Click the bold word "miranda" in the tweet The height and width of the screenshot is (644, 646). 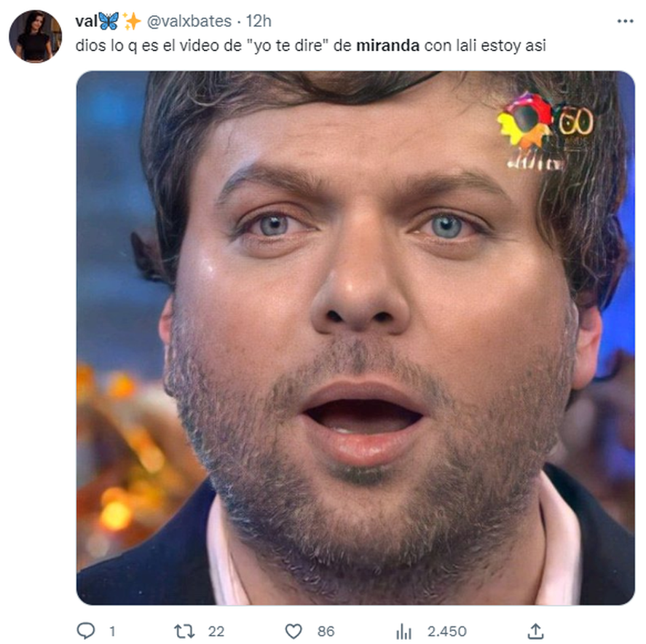pos(387,45)
